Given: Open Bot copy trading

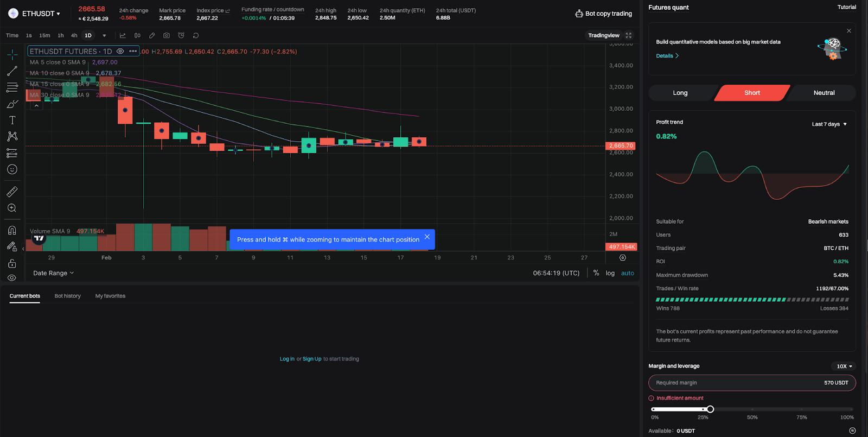Looking at the screenshot, I should tap(603, 14).
